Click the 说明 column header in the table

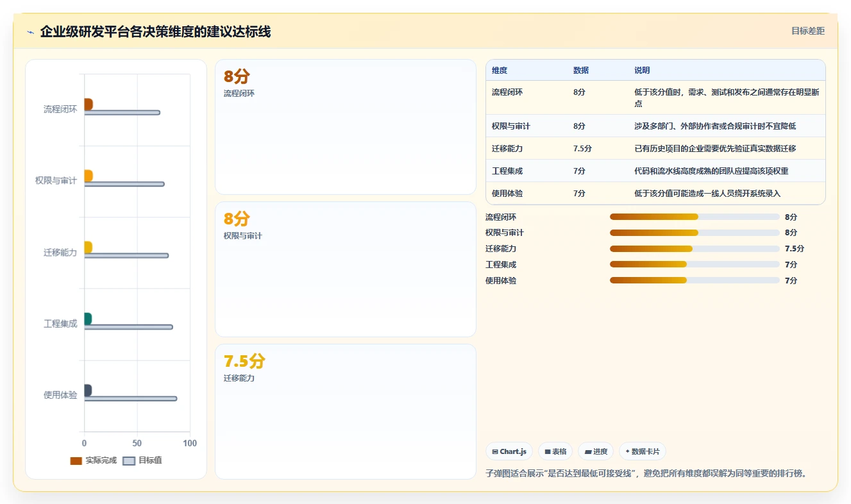tap(642, 71)
